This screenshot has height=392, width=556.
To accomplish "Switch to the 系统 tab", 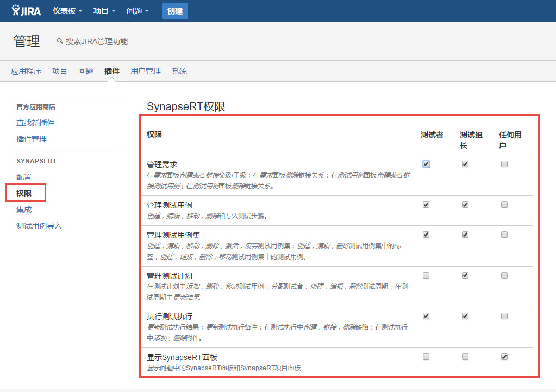I will click(x=179, y=71).
